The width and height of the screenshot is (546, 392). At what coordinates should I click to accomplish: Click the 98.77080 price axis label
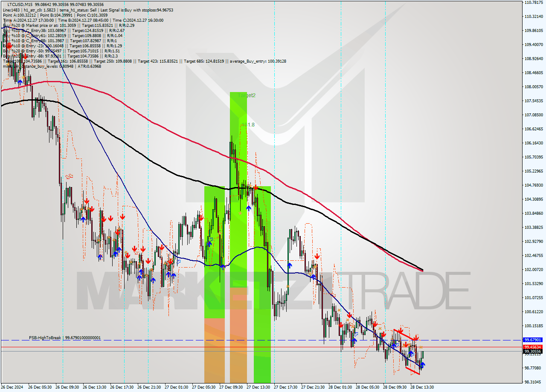pos(534,368)
